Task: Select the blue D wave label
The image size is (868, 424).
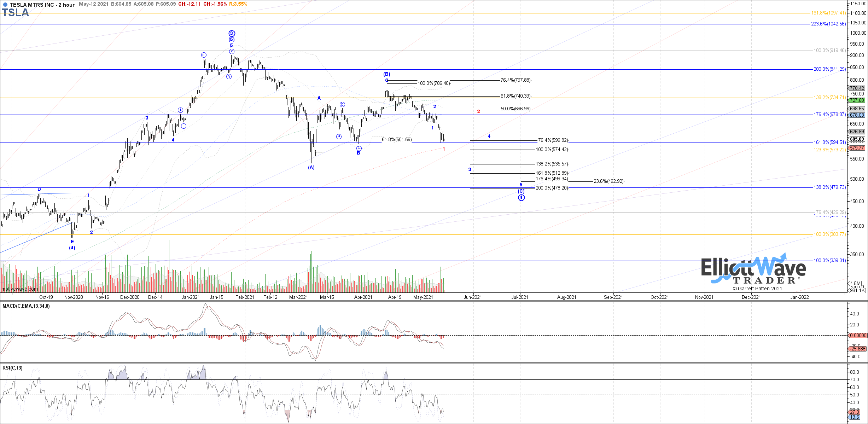Action: tap(39, 190)
